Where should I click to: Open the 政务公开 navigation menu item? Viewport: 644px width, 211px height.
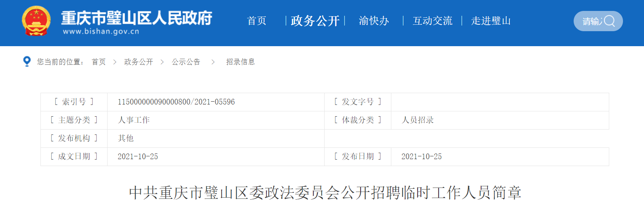pos(315,21)
